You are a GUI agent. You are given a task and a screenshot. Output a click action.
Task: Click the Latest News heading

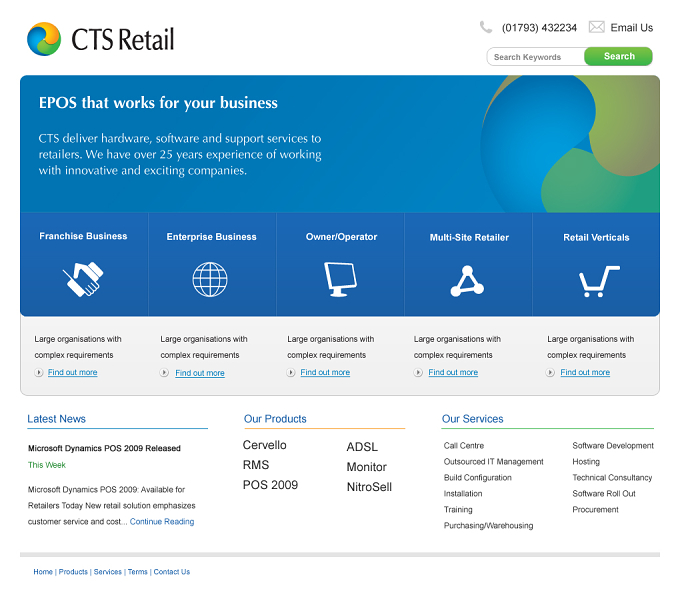[x=56, y=419]
